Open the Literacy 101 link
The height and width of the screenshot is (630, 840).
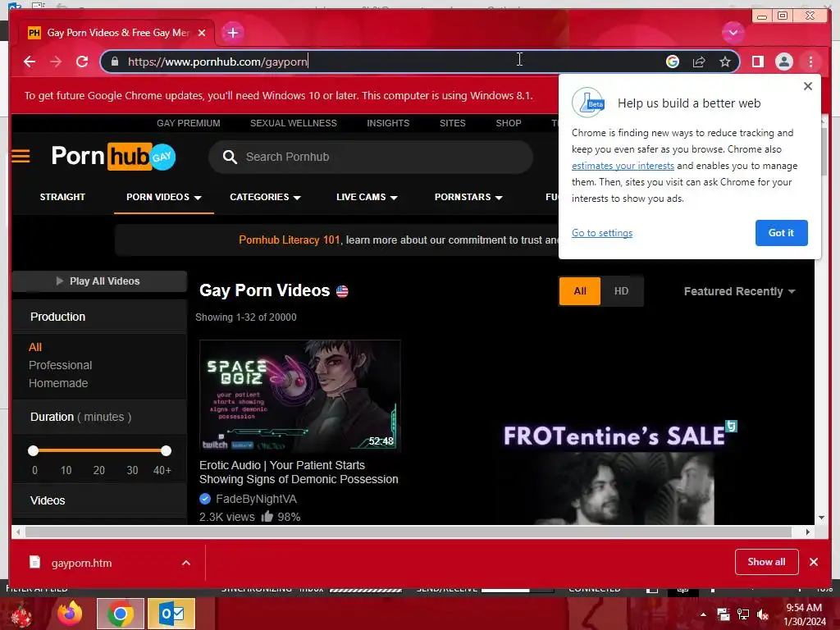290,240
